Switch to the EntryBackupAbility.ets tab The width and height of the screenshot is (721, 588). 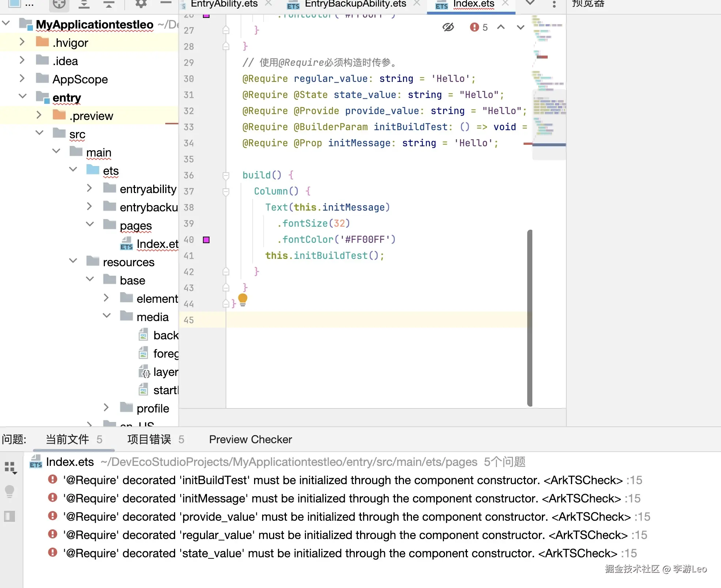(x=355, y=4)
